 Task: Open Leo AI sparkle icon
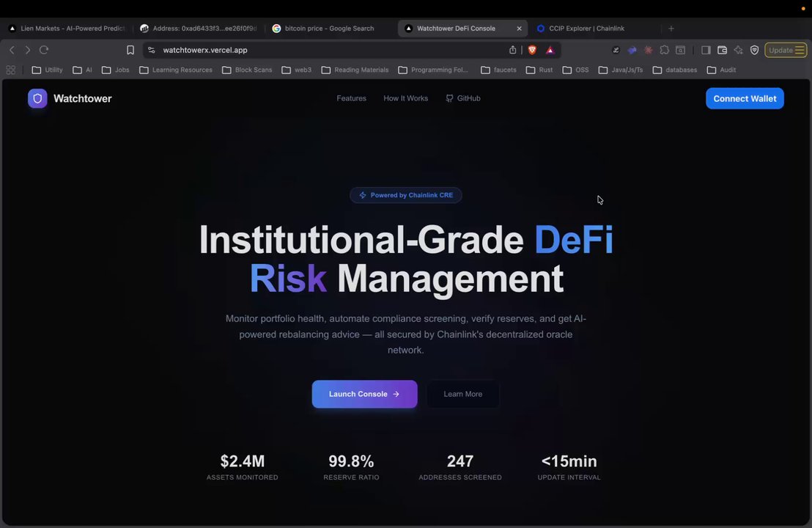click(739, 50)
